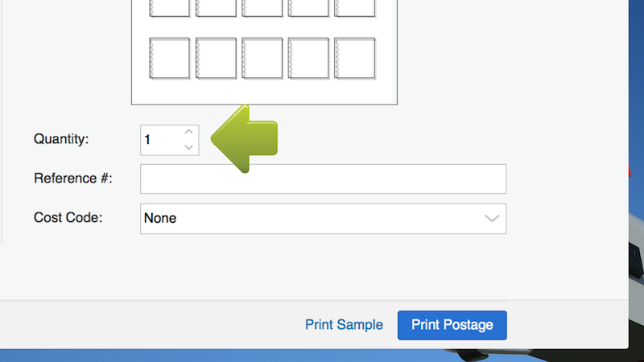Click the Cost Code label text
Image resolution: width=644 pixels, height=362 pixels.
pyautogui.click(x=68, y=218)
